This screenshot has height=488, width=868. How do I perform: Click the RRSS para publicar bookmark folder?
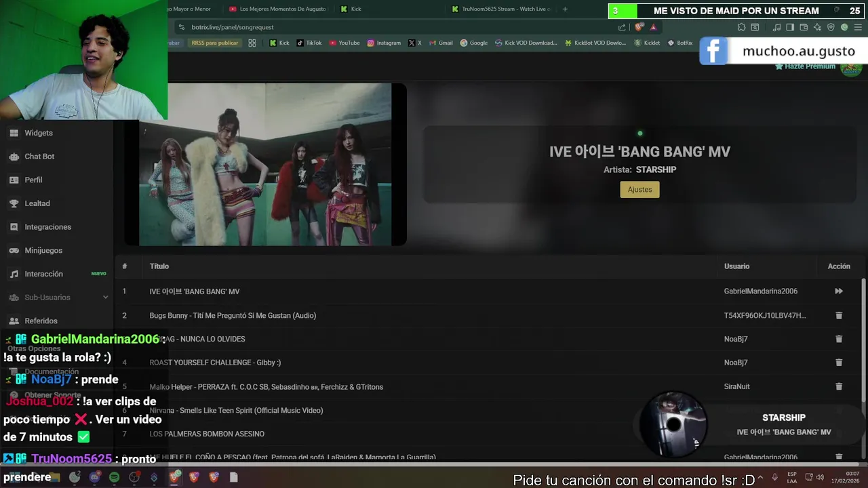coord(214,43)
